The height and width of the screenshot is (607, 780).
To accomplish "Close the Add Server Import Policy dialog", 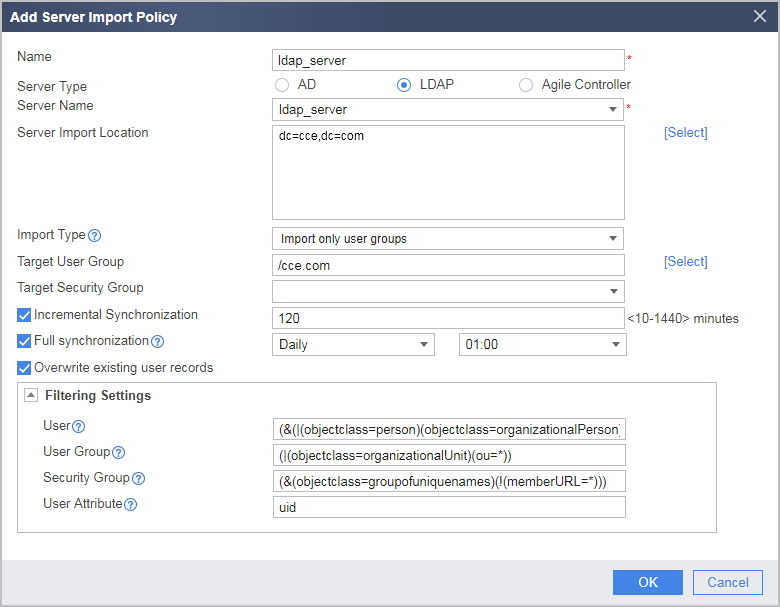I will point(760,16).
